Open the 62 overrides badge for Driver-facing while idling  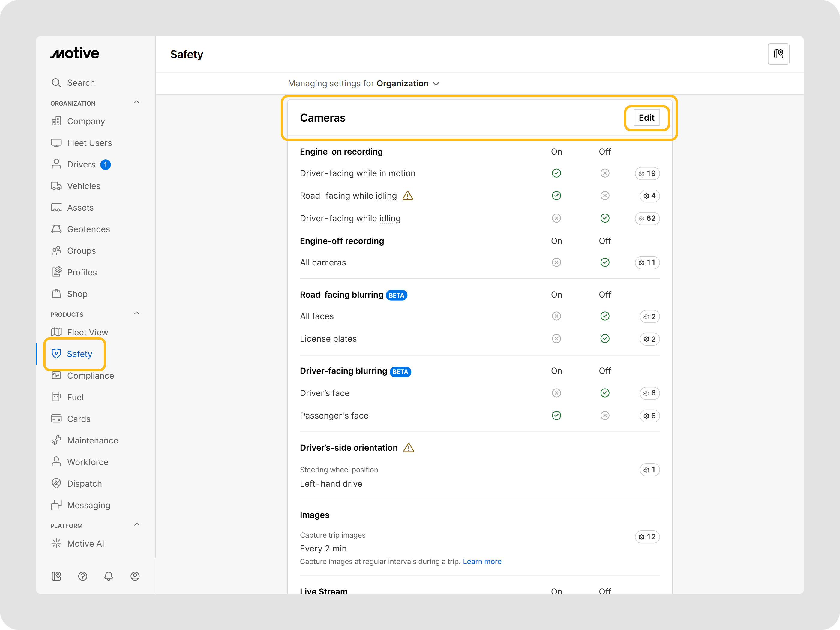647,218
